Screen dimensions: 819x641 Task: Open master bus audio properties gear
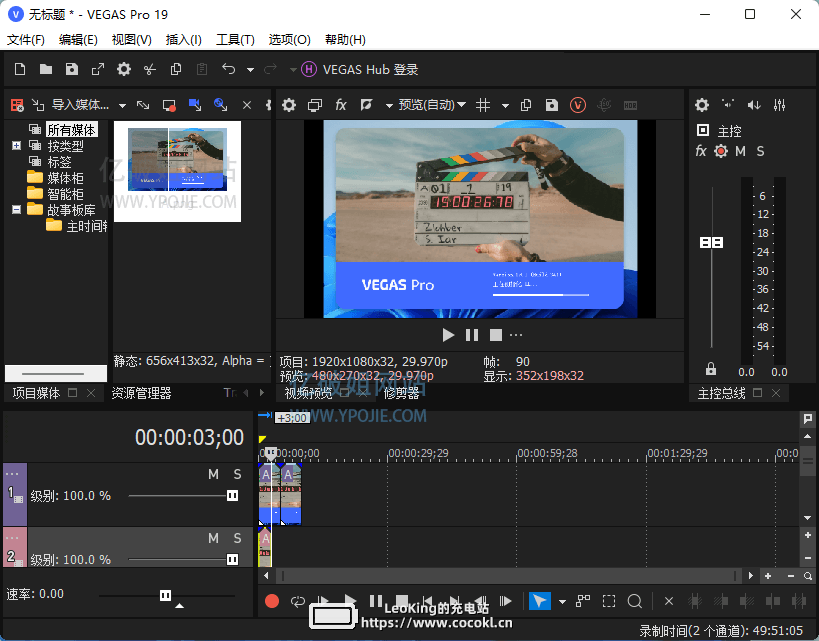tap(702, 105)
